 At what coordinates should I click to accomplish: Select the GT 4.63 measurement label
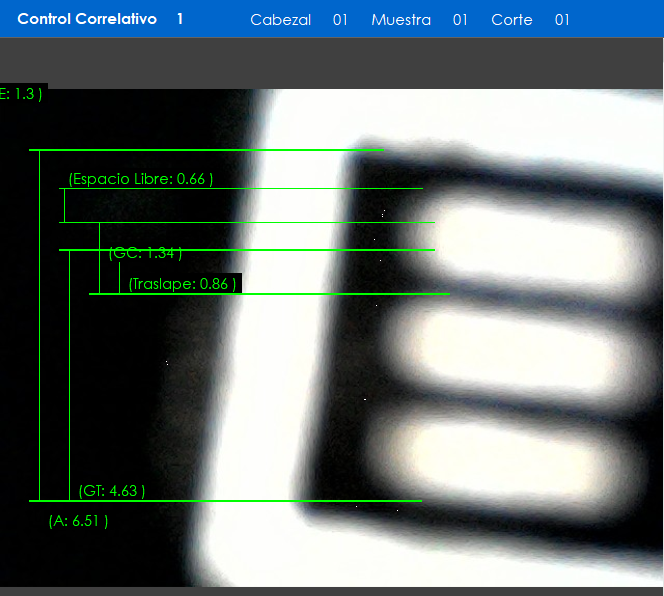pyautogui.click(x=112, y=491)
